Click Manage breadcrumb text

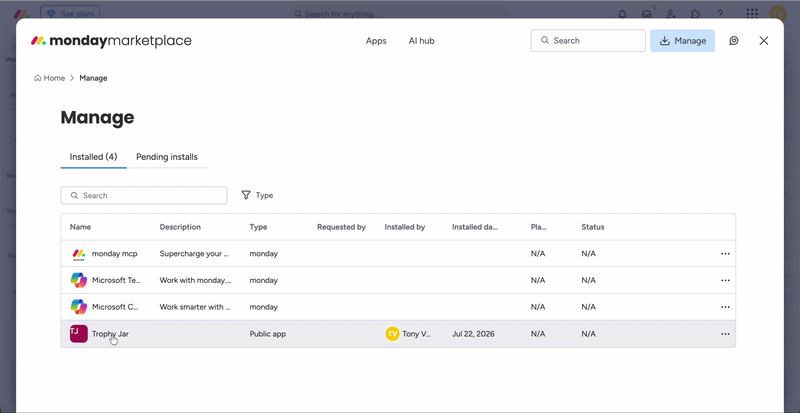click(x=93, y=78)
